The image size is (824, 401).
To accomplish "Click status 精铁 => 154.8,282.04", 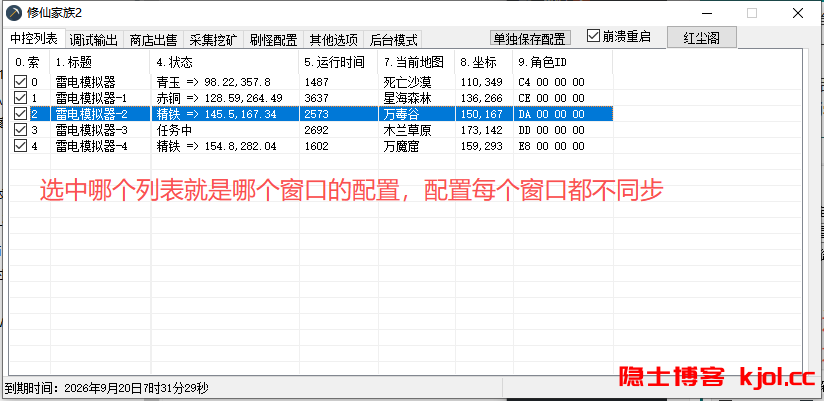I will [x=216, y=146].
